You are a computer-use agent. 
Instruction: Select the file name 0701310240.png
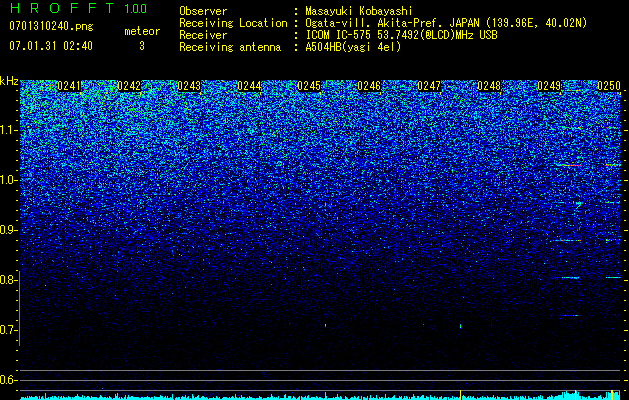point(51,26)
